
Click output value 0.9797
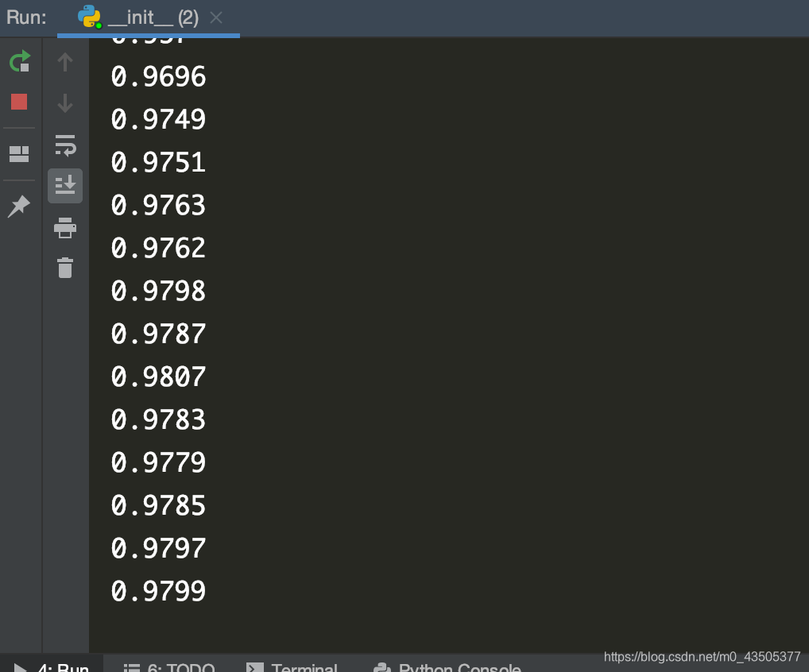point(158,548)
